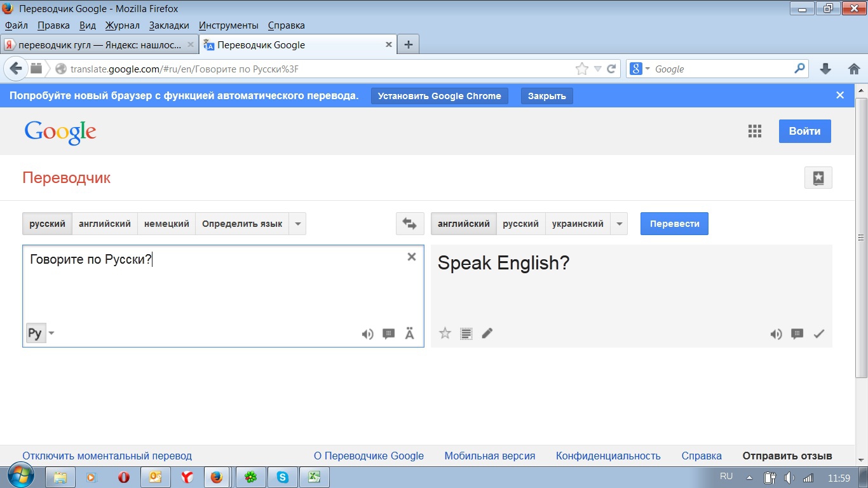
Task: Star the translation to save it
Action: click(445, 334)
